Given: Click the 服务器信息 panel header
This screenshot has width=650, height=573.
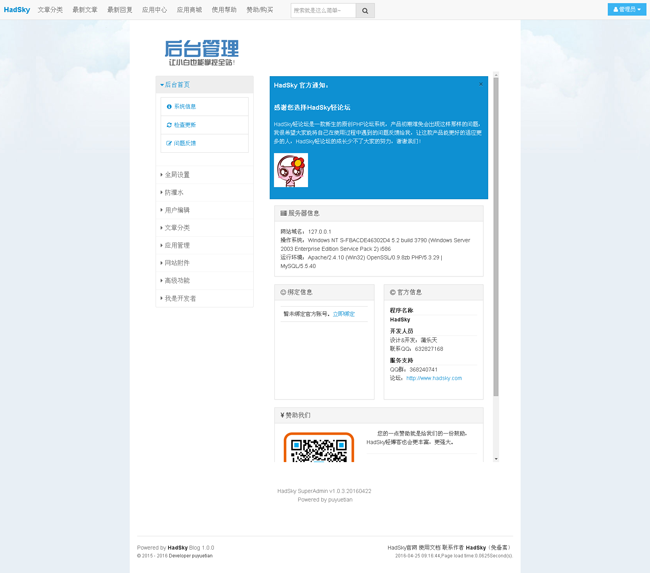Looking at the screenshot, I should click(379, 214).
